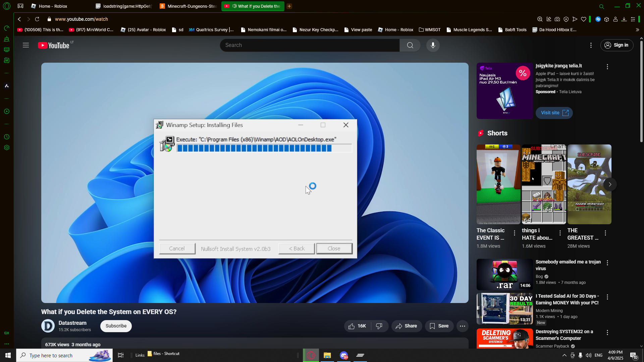644x362 pixels.
Task: Open options for 'I Tested Salad AI' video
Action: (607, 297)
